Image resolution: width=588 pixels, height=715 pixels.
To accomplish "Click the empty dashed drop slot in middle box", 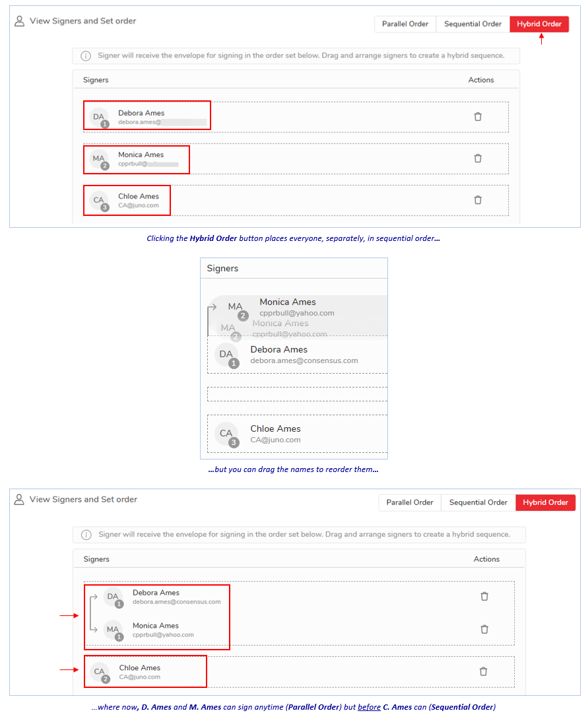I will point(297,394).
